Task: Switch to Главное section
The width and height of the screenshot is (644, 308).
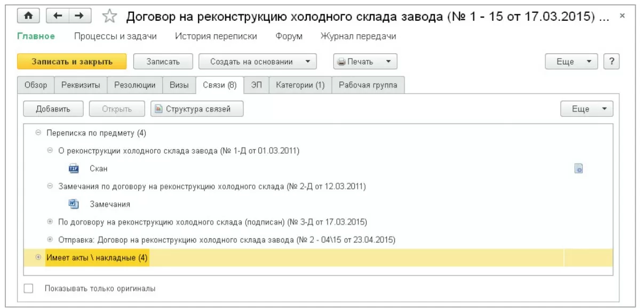Action: point(36,36)
